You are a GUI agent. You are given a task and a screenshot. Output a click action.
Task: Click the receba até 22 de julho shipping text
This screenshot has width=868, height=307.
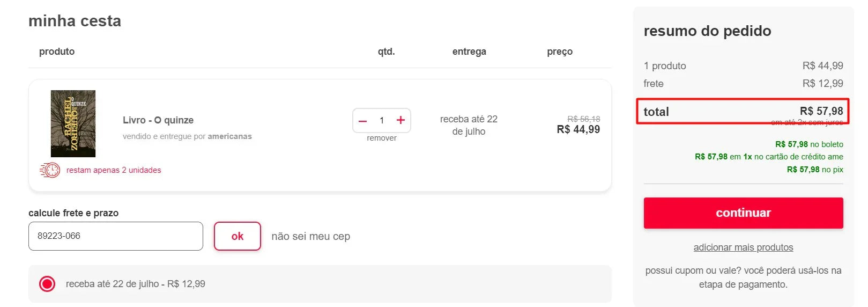136,284
